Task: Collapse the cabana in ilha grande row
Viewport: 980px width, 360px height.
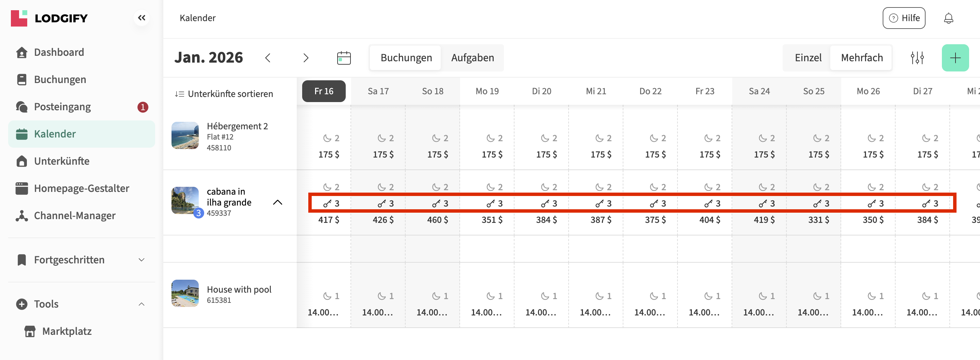Action: point(277,202)
